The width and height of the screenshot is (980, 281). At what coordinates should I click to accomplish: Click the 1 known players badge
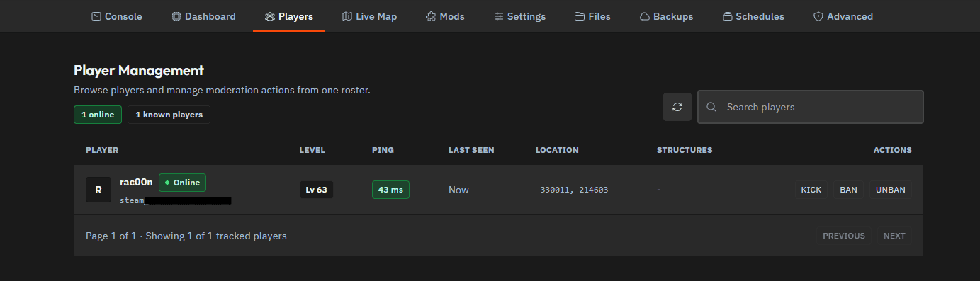(x=169, y=115)
